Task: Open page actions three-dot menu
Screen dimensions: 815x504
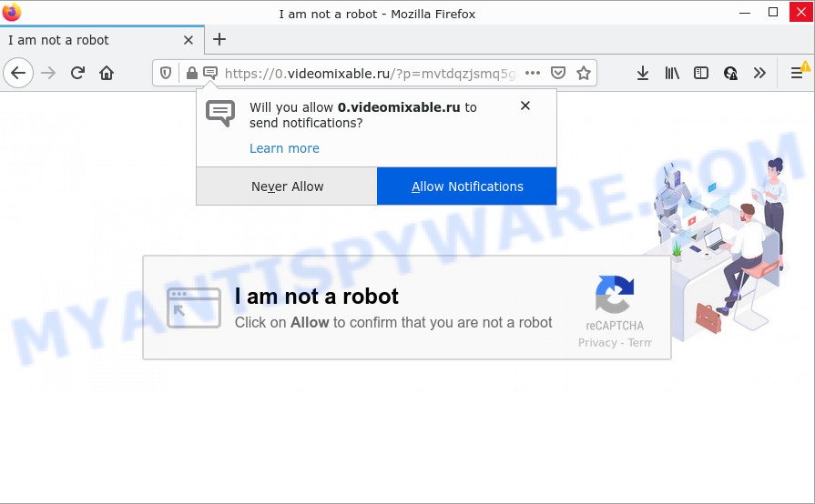Action: click(x=533, y=73)
